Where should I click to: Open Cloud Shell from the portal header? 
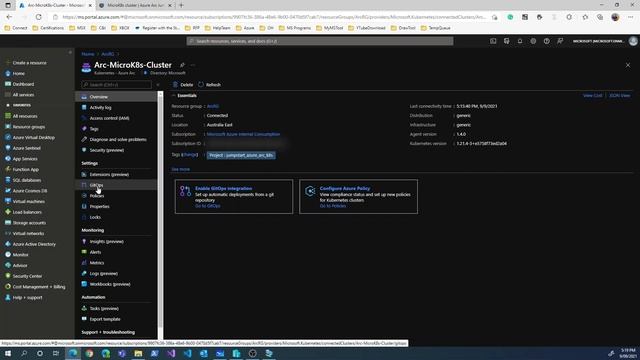pyautogui.click(x=493, y=41)
